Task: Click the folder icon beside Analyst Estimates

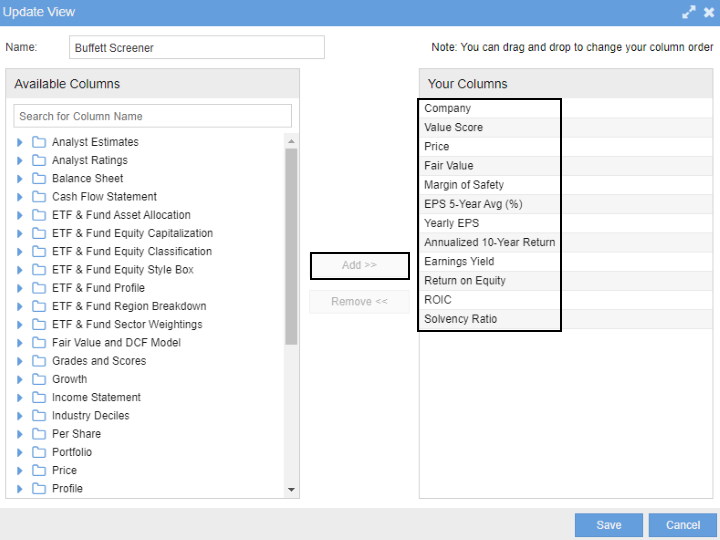Action: click(39, 142)
